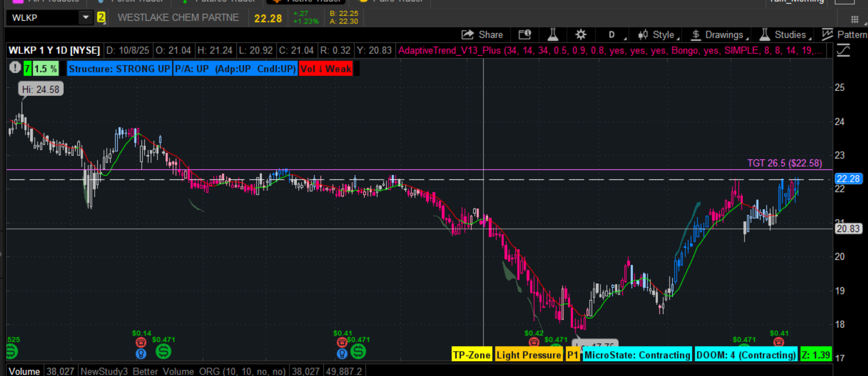The image size is (868, 376).
Task: Click the flask Edit Studies icon
Action: (553, 35)
